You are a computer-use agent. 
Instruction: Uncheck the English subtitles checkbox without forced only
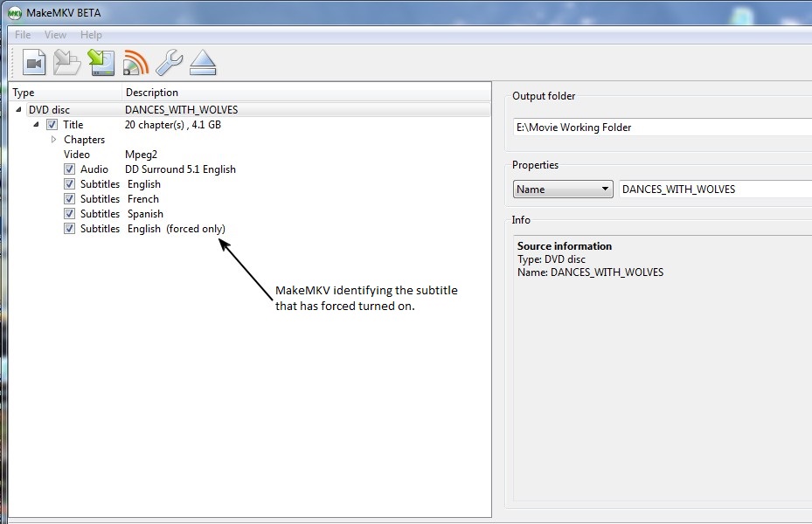coord(69,184)
